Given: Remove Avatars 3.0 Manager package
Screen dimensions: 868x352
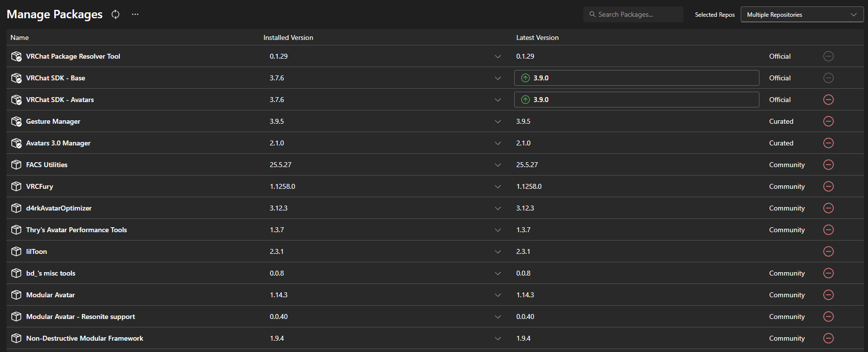Looking at the screenshot, I should pyautogui.click(x=829, y=143).
